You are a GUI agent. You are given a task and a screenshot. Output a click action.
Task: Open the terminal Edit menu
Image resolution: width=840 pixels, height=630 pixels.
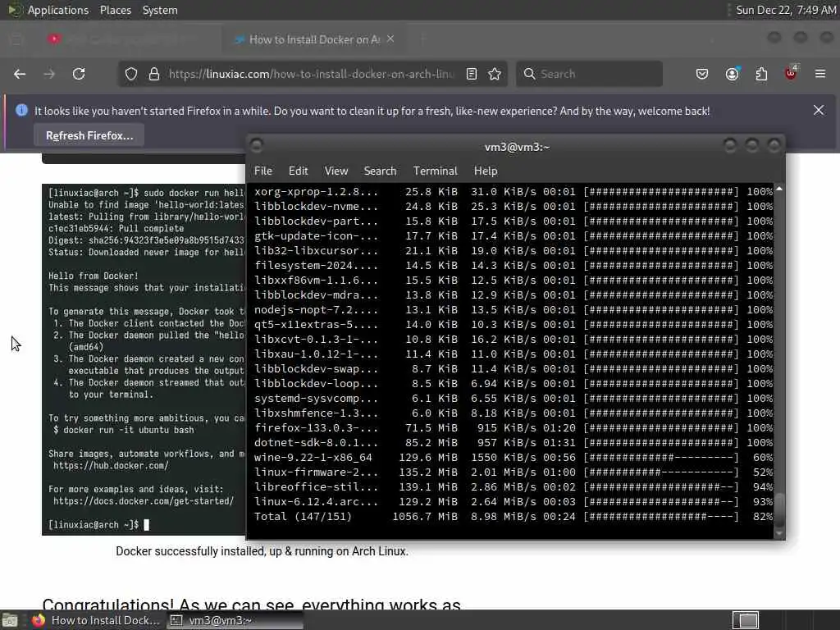(298, 171)
